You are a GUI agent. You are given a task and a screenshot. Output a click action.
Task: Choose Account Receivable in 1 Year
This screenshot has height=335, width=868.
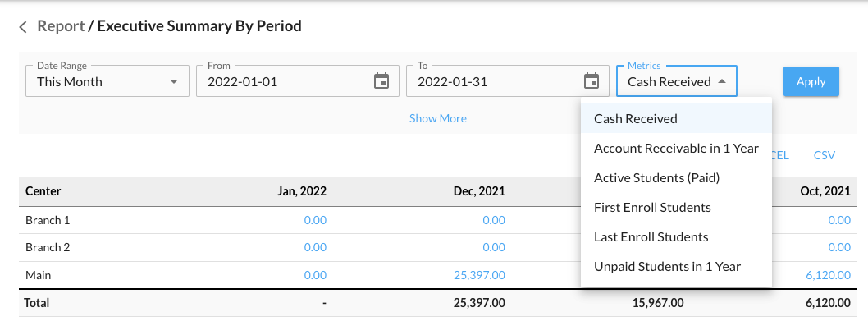(676, 148)
